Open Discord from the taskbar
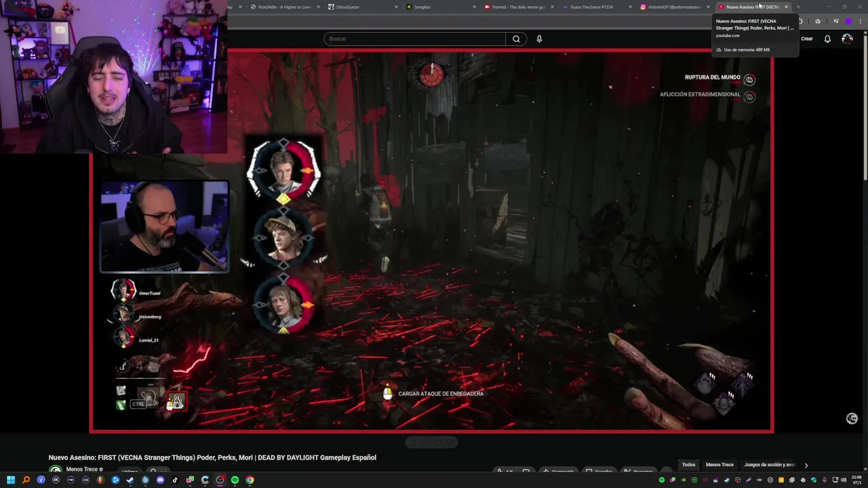The image size is (868, 488). coord(160,480)
